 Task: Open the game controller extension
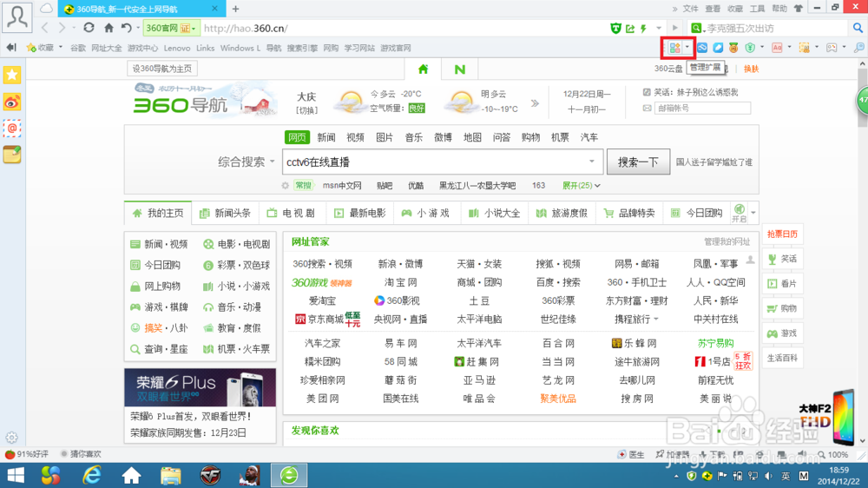pyautogui.click(x=832, y=48)
